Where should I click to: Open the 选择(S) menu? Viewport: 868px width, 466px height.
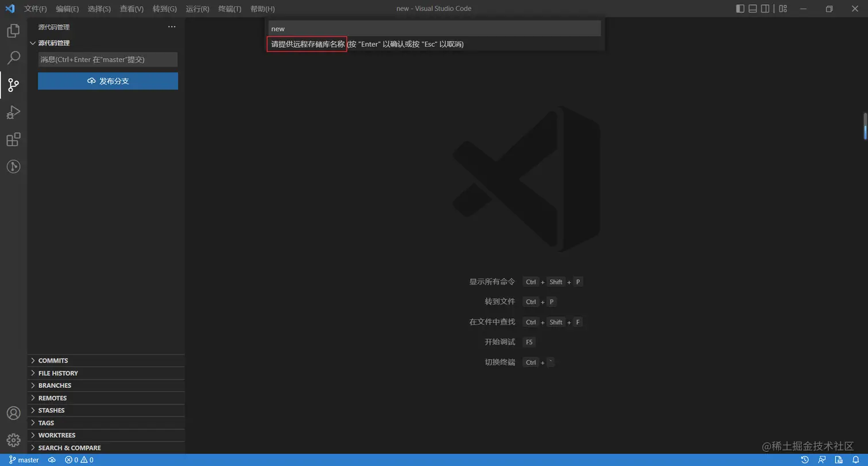point(99,9)
